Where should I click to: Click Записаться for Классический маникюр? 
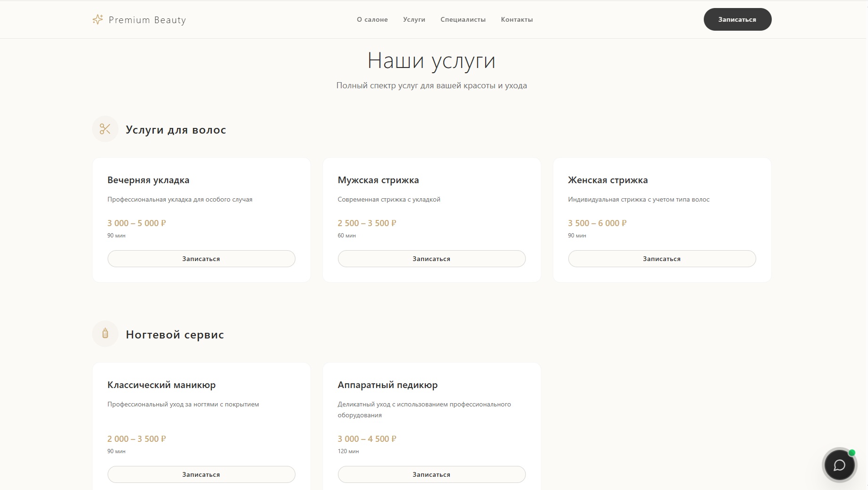201,474
